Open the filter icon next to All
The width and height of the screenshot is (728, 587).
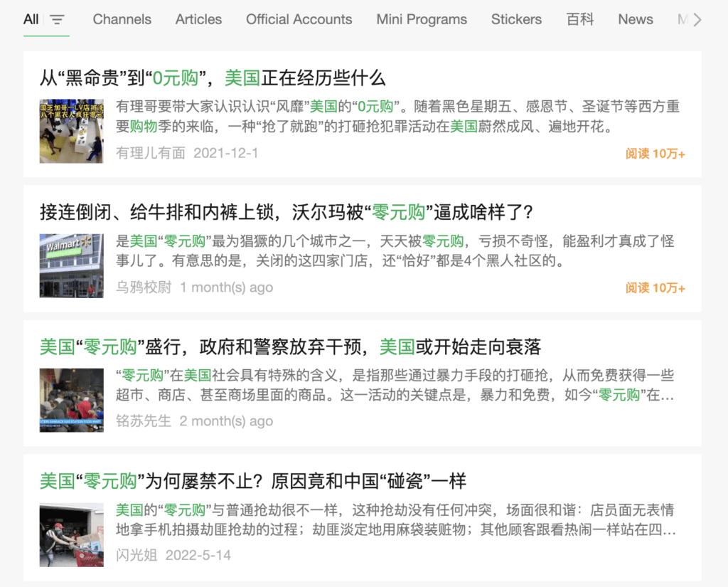57,19
